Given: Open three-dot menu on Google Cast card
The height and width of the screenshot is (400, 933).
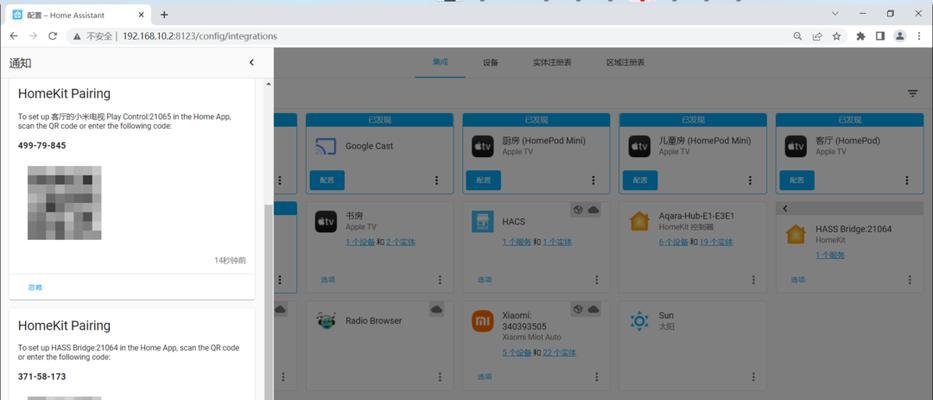Looking at the screenshot, I should 436,180.
